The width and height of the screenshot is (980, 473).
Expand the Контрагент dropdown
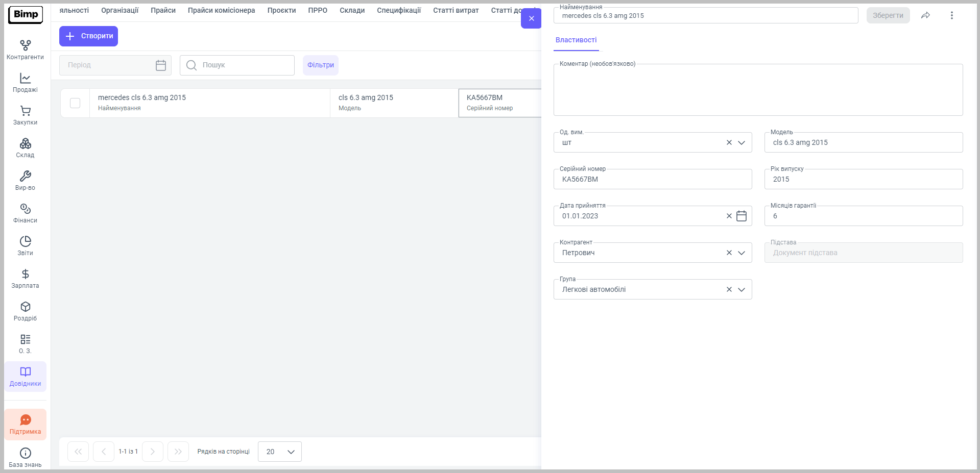click(742, 253)
